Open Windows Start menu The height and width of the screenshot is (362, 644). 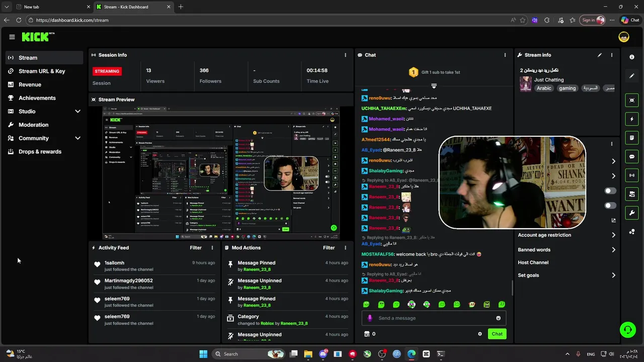click(x=203, y=354)
